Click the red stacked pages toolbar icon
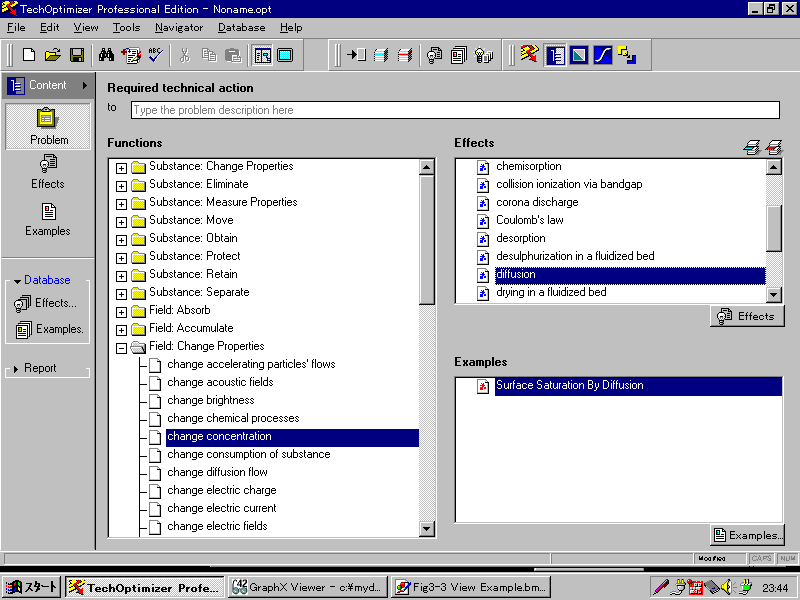Image resolution: width=800 pixels, height=600 pixels. click(x=405, y=55)
